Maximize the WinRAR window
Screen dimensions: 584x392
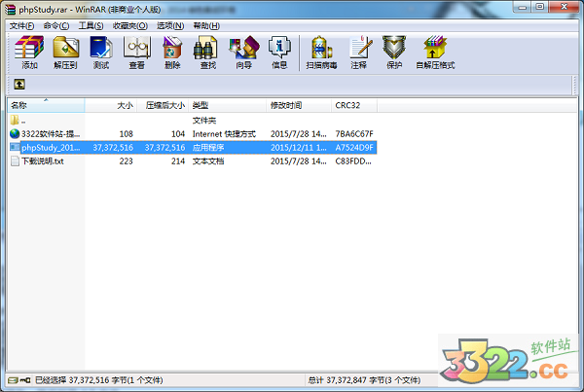point(539,7)
